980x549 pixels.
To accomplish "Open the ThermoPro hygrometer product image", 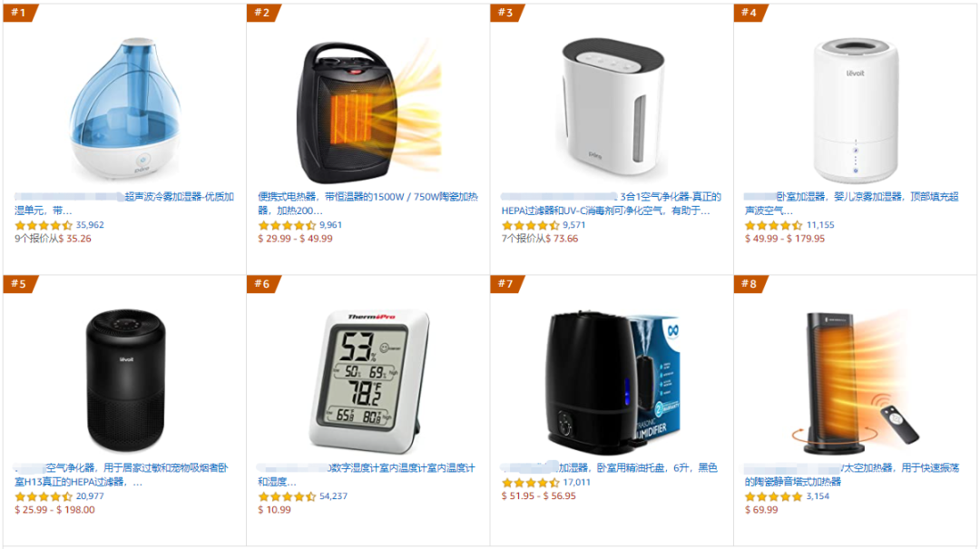I will [x=368, y=381].
